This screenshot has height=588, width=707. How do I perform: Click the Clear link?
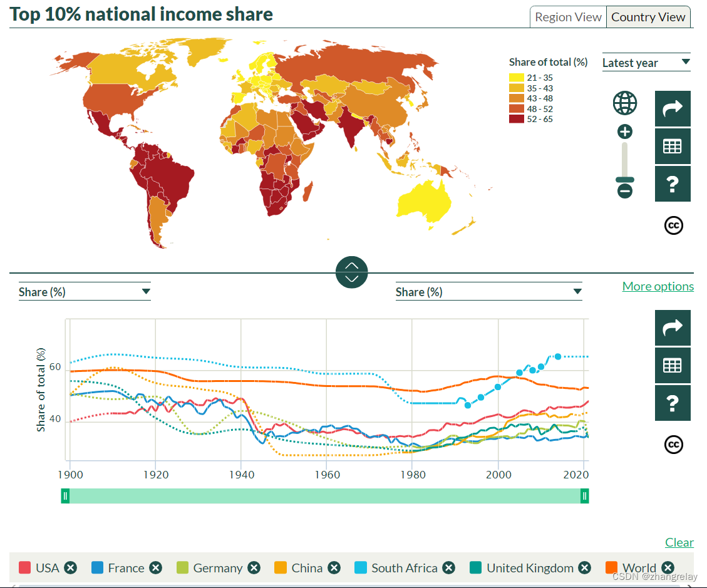[679, 542]
